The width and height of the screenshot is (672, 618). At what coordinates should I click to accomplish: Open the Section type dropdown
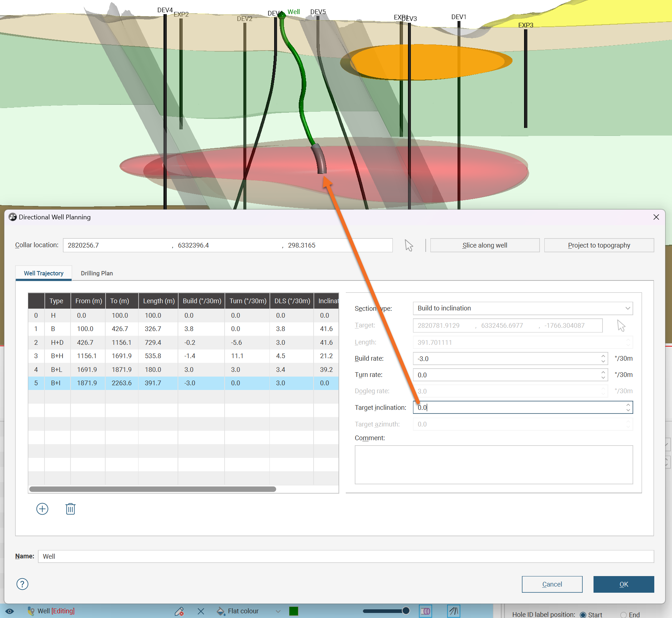tap(523, 308)
